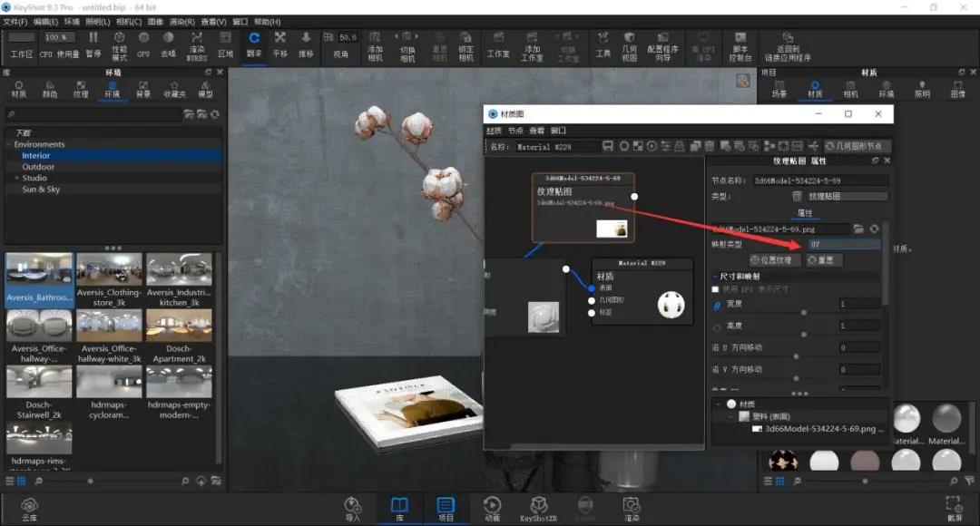Switch to project 照明 lighting tab

(922, 90)
